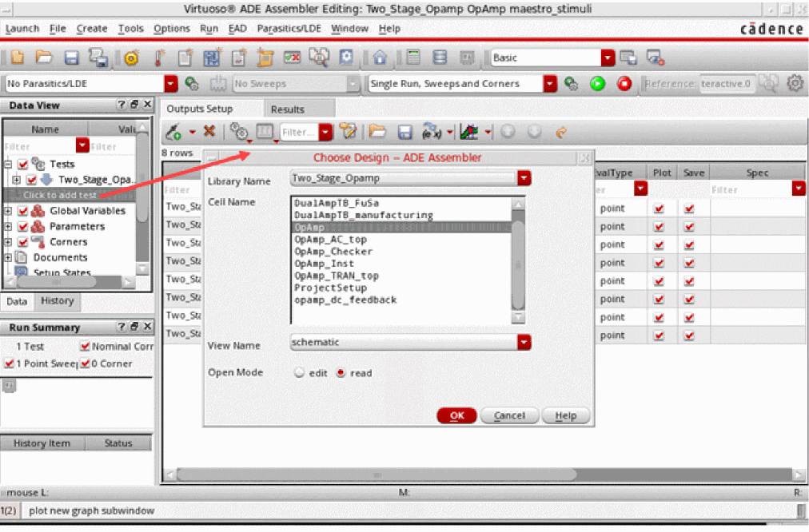Click the Data View horizontal scrollbar
Screen dimensions: 809x532
[56, 282]
